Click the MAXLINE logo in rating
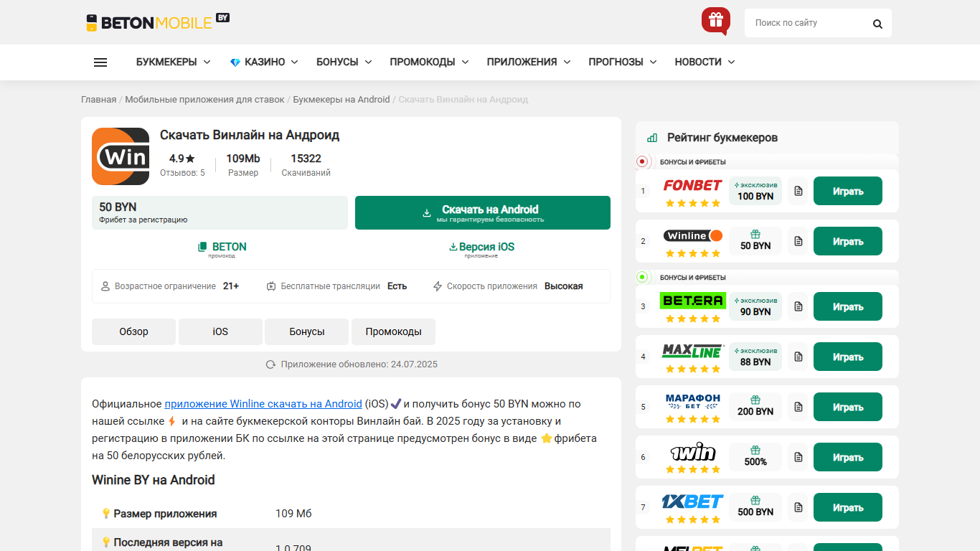This screenshot has height=551, width=980. pos(692,351)
